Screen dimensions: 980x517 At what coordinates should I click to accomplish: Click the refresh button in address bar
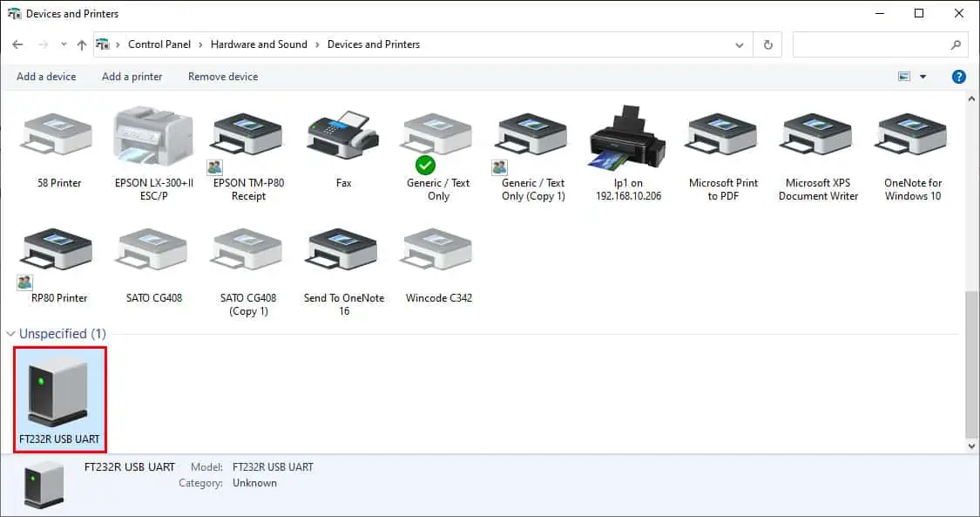[767, 44]
